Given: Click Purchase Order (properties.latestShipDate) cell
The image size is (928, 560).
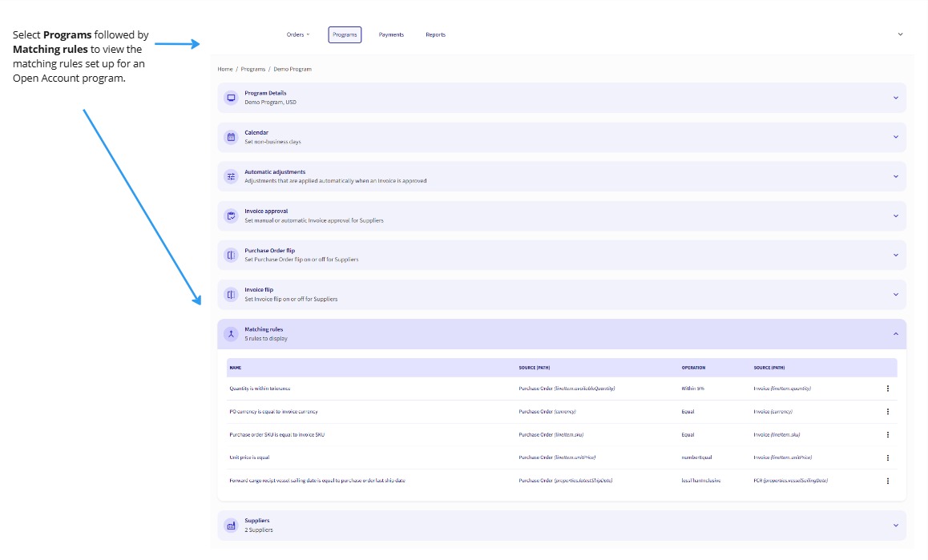Looking at the screenshot, I should 566,481.
